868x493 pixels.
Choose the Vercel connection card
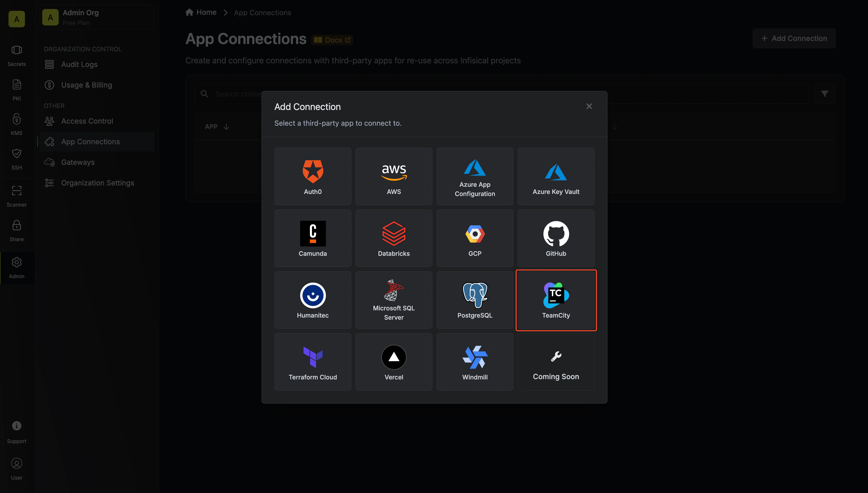tap(394, 362)
